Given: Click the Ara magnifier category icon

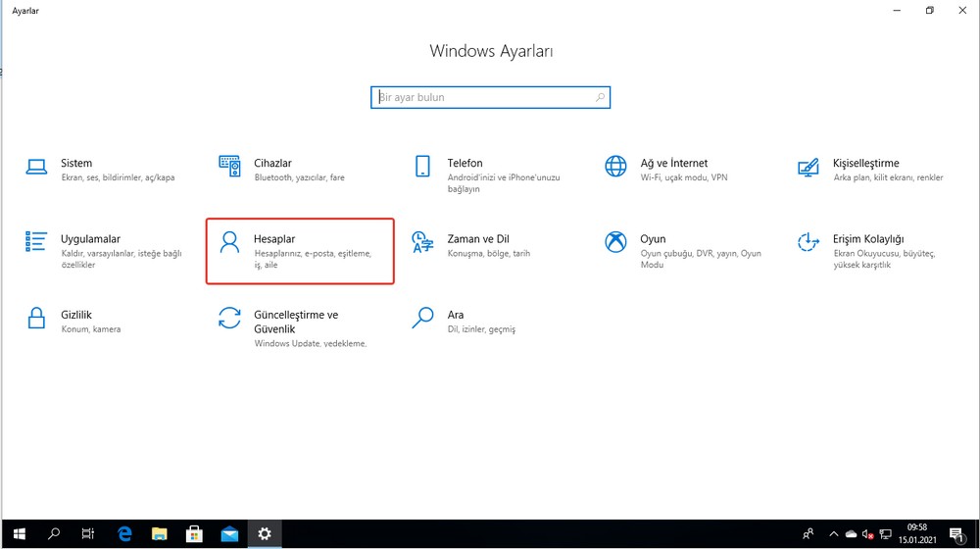Looking at the screenshot, I should (x=422, y=318).
